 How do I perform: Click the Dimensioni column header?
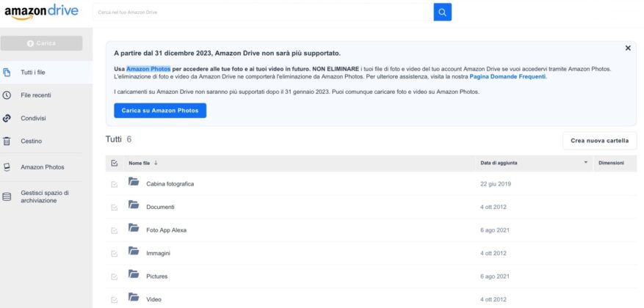[611, 164]
